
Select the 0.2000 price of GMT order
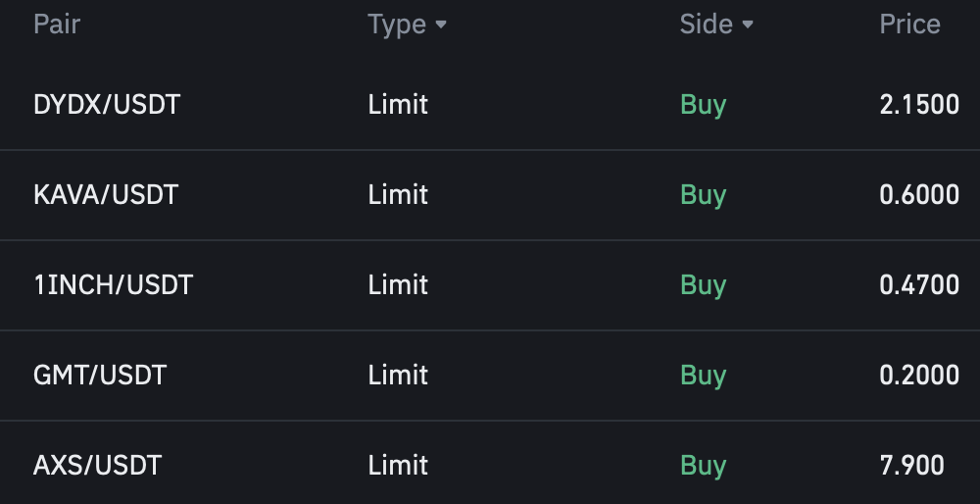(919, 376)
